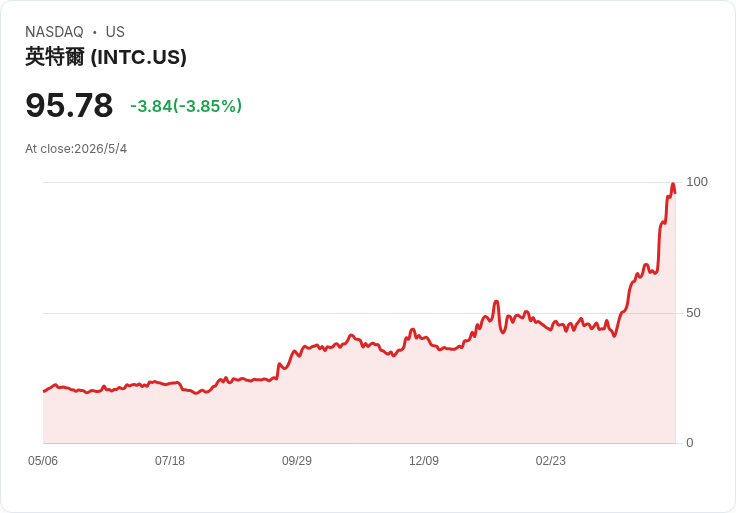Click the 50 price axis label
Screen dimensions: 736x513
pyautogui.click(x=693, y=313)
